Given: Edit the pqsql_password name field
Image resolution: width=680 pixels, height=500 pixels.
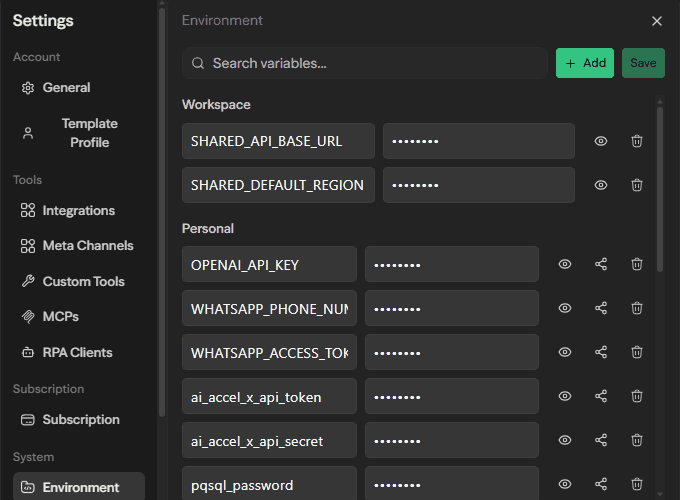Looking at the screenshot, I should [x=269, y=484].
